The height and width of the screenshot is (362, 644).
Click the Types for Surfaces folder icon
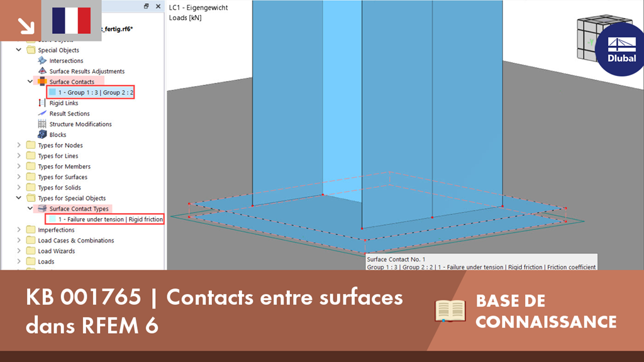[x=31, y=177]
